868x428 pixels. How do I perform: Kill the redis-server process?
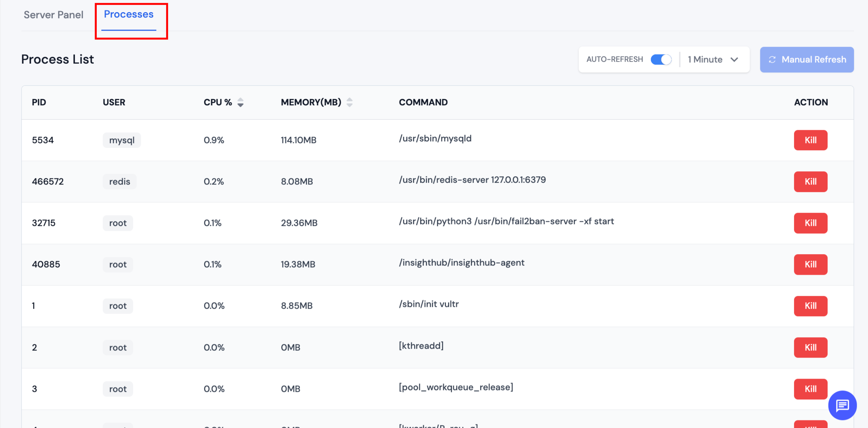click(x=810, y=182)
